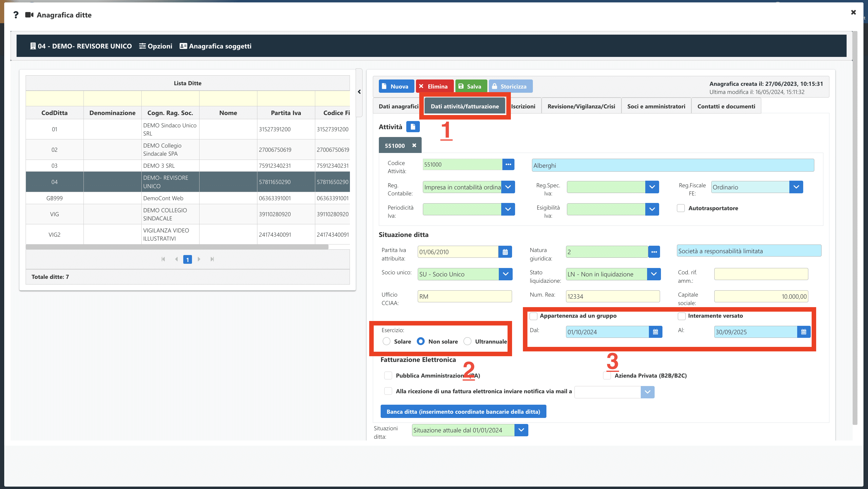Expand the Reg.Spec. Iva dropdown
The width and height of the screenshot is (868, 489).
(652, 187)
